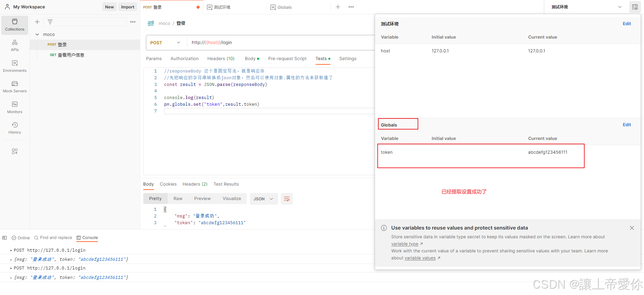Click the filter icon in collections search bar
The width and height of the screenshot is (644, 295).
pyautogui.click(x=50, y=22)
